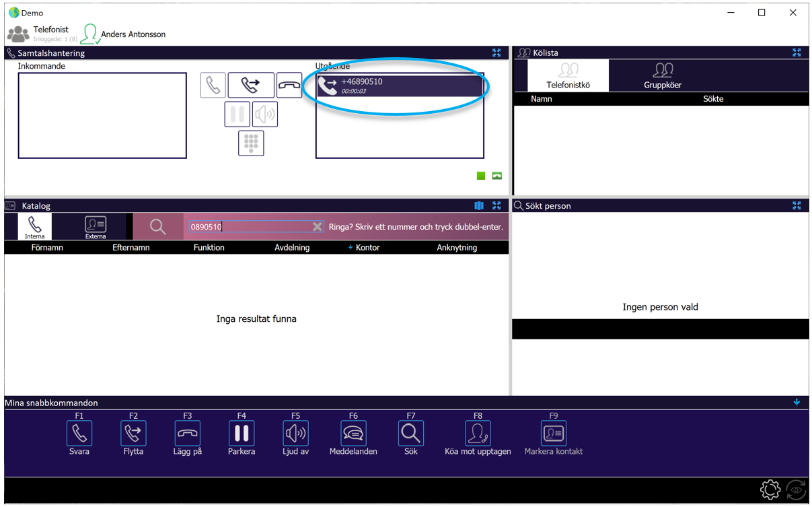Select the Externa catalog tab
The height and width of the screenshot is (507, 812).
pyautogui.click(x=96, y=227)
